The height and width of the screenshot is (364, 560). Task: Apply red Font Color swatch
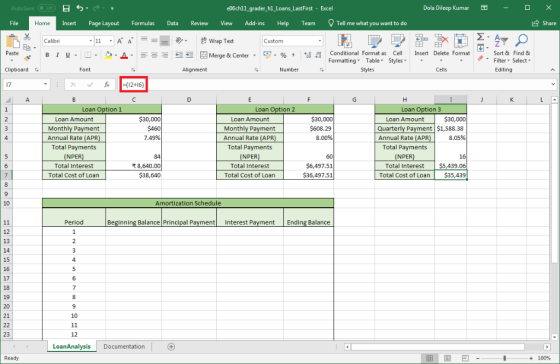[124, 55]
